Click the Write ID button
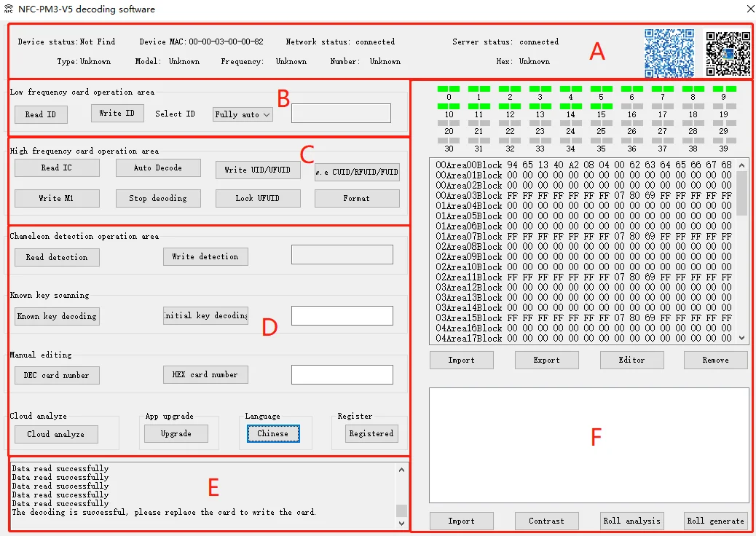Image resolution: width=756 pixels, height=536 pixels. pos(117,114)
